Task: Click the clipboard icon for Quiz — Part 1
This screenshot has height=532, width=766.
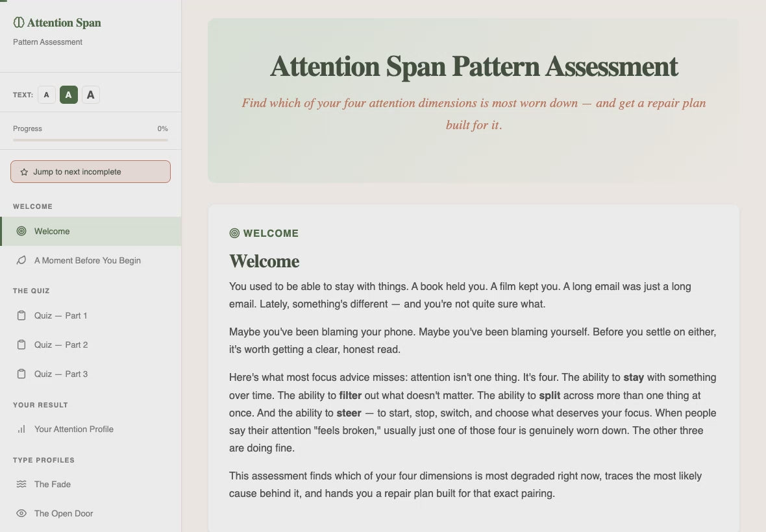Action: coord(21,316)
